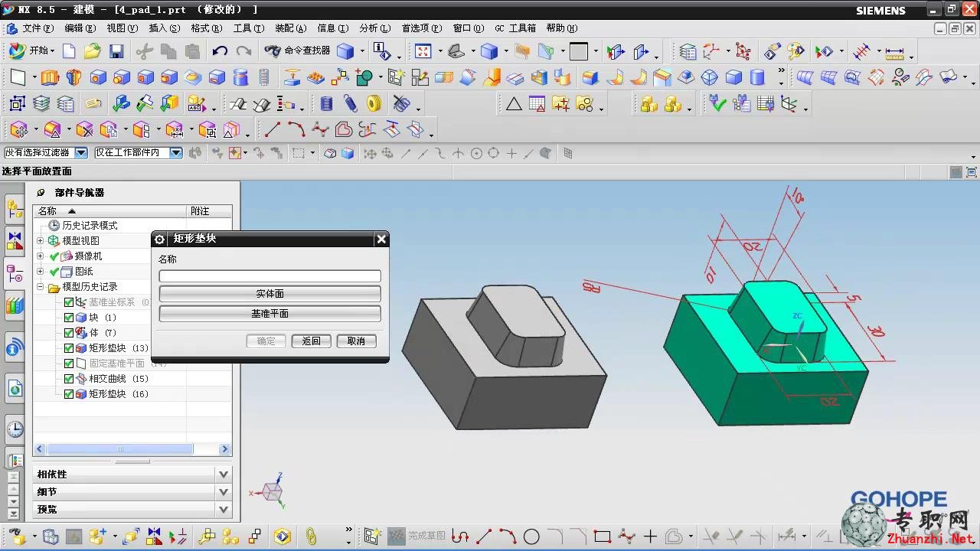Click the 开始 start button

(x=31, y=51)
